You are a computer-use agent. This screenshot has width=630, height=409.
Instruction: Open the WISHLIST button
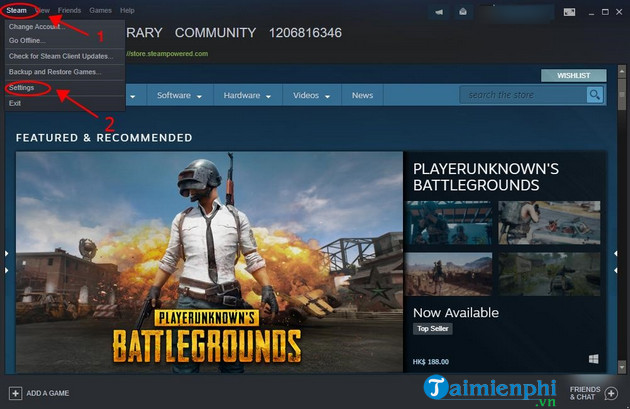tap(573, 76)
